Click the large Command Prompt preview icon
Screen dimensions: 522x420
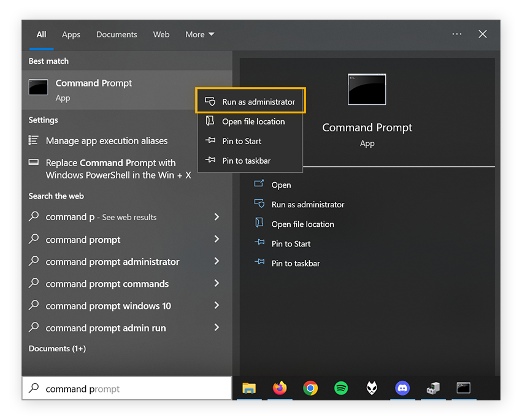[367, 88]
